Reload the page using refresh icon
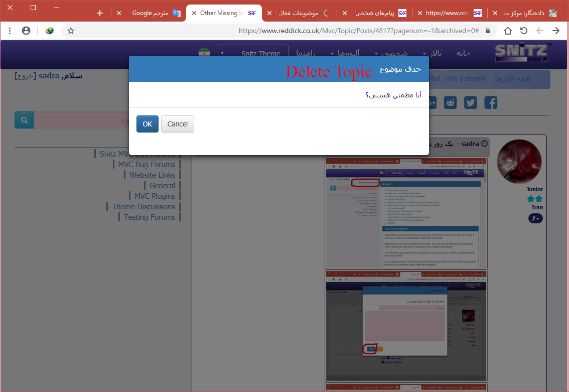 tap(523, 31)
